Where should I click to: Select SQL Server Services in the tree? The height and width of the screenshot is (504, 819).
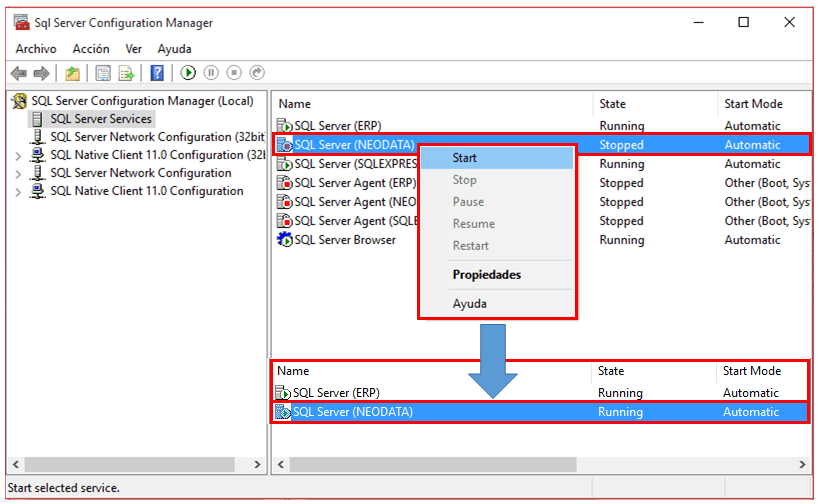point(101,119)
